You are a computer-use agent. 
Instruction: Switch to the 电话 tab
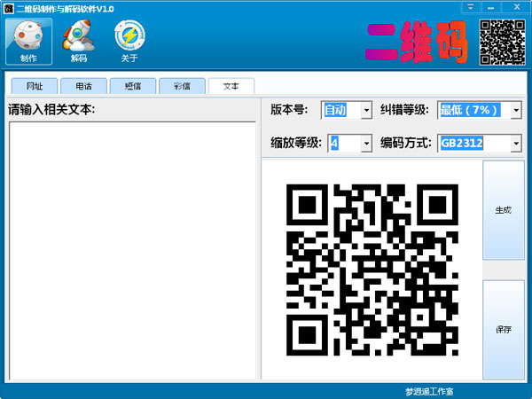click(83, 86)
